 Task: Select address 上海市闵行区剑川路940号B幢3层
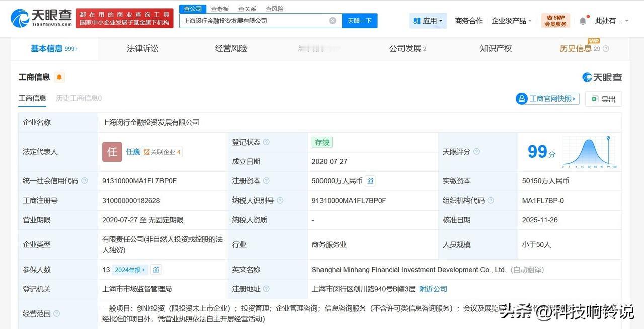(364, 289)
